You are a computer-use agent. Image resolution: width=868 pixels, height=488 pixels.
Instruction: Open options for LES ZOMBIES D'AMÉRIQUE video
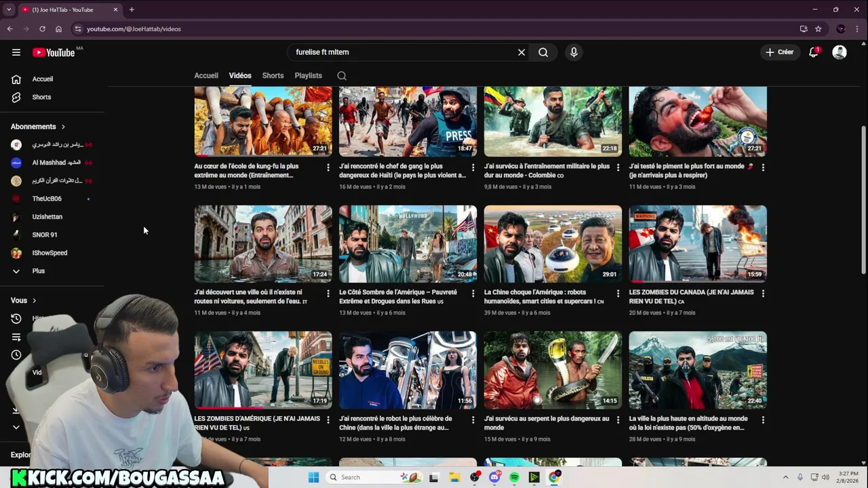tap(328, 420)
